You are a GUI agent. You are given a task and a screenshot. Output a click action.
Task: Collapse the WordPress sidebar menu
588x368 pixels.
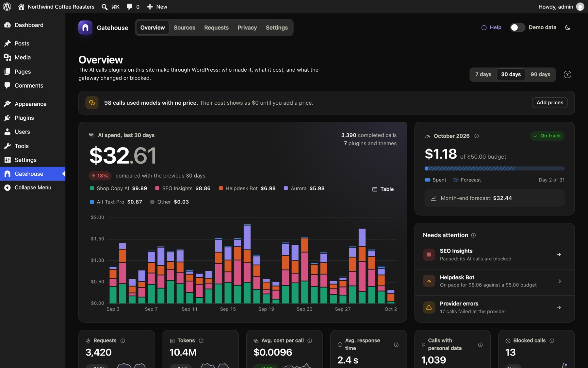33,187
